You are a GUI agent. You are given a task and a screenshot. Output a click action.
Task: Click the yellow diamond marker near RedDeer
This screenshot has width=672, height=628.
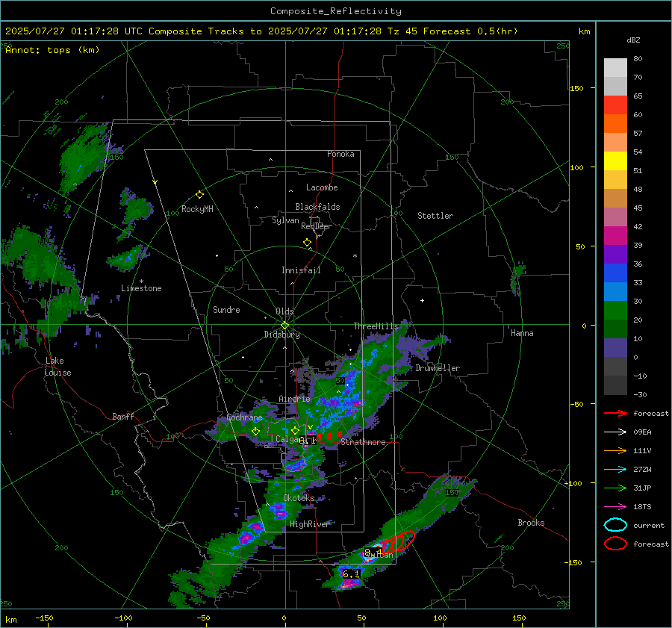(308, 243)
